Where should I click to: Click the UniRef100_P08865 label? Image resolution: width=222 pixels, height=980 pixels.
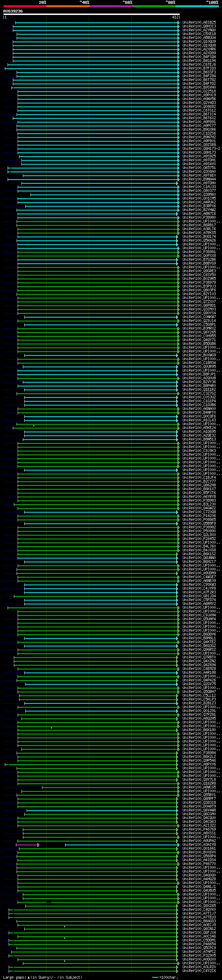tap(199, 520)
